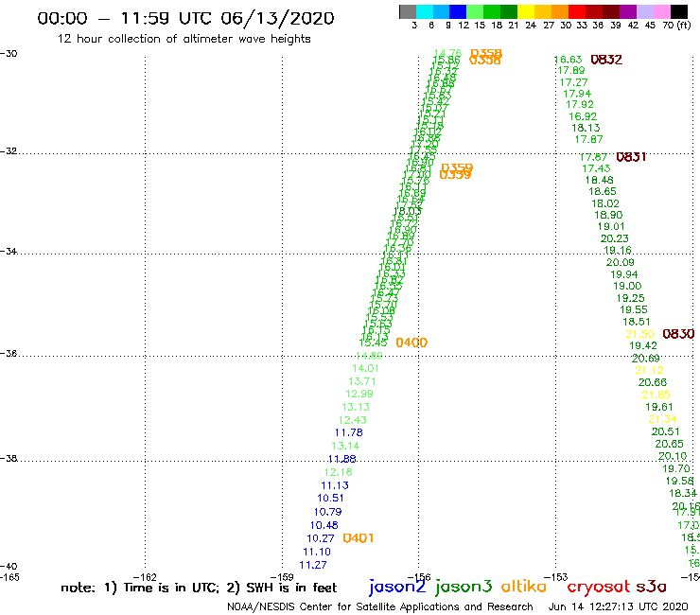Click the wave height value 17.89
The height and width of the screenshot is (615, 700).
tap(571, 71)
